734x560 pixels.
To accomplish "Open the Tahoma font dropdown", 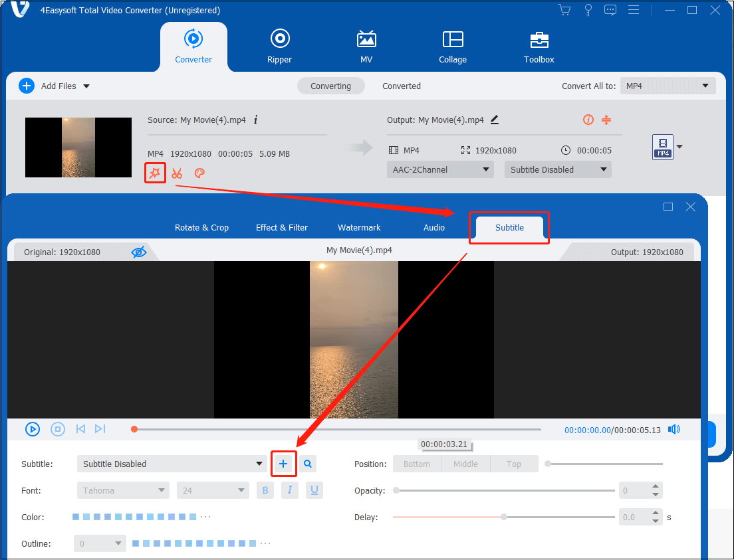I will tap(123, 490).
